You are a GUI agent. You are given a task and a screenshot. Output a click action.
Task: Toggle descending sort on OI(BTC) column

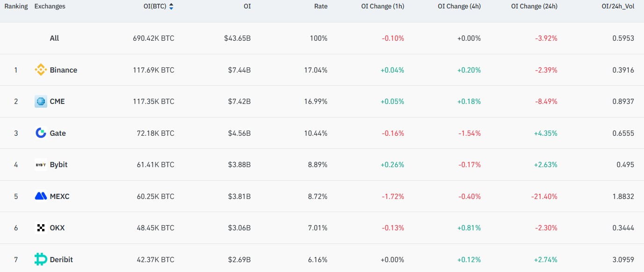(171, 8)
